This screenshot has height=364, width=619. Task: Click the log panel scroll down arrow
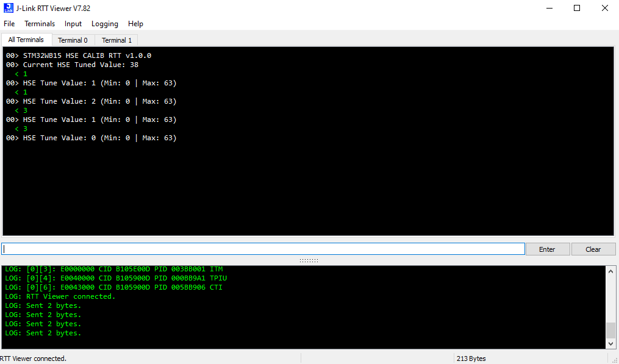[610, 343]
